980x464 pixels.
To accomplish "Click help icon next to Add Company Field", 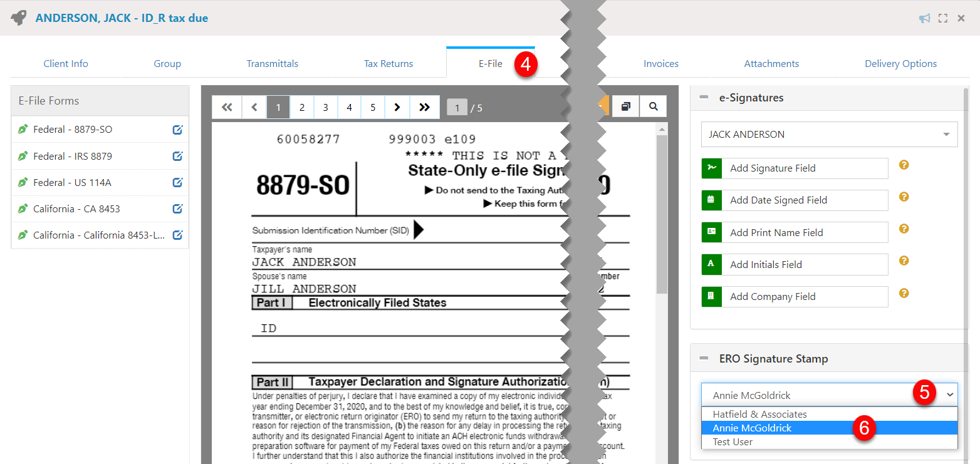I will [x=904, y=294].
